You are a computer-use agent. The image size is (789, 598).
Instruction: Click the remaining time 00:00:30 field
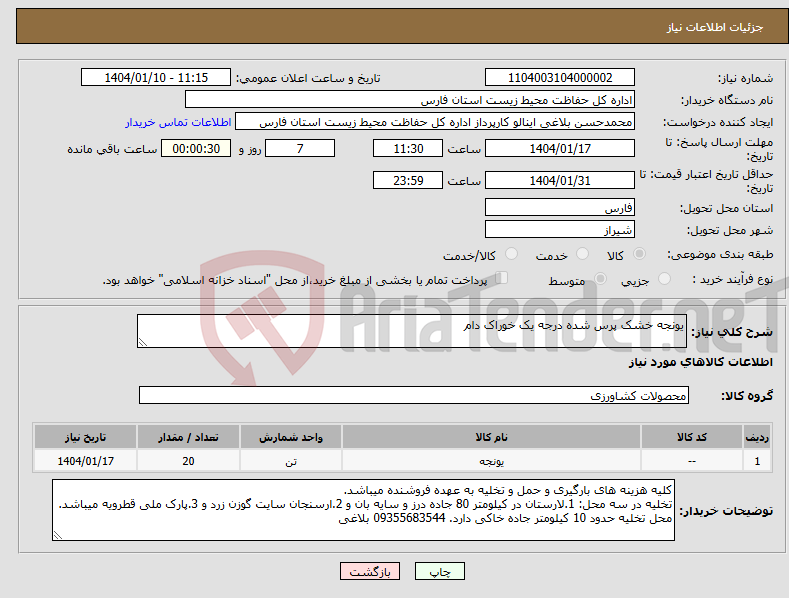[x=196, y=148]
